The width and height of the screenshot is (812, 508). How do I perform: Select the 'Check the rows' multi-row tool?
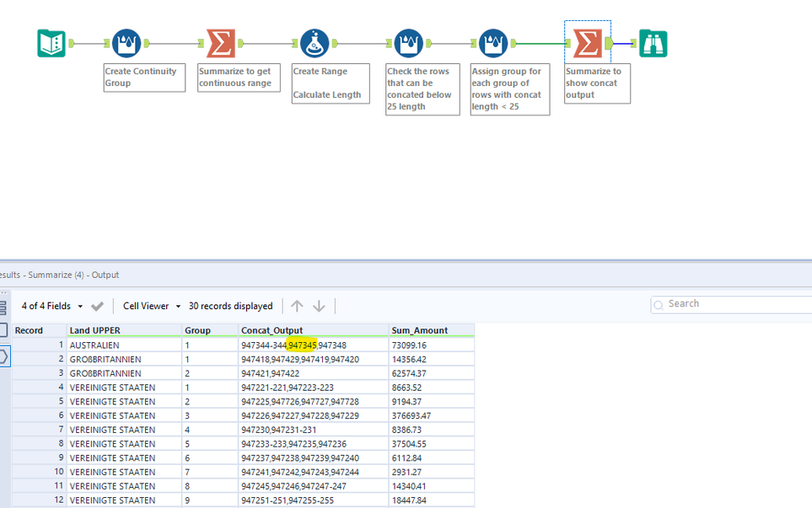click(x=408, y=43)
